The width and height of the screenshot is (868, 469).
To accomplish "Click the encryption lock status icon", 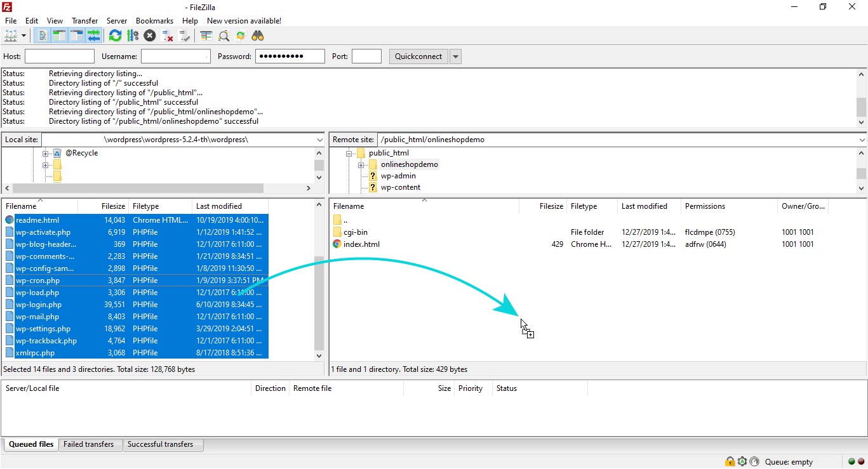I will (730, 461).
